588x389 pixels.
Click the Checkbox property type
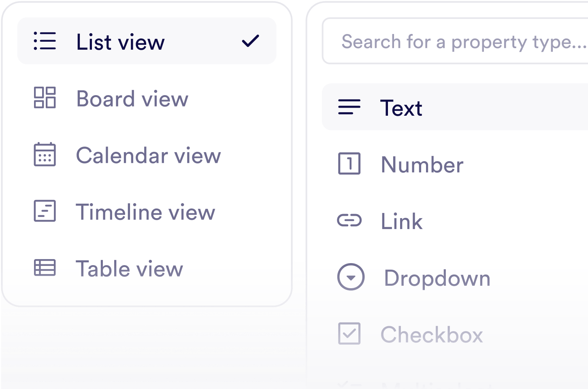click(x=431, y=334)
